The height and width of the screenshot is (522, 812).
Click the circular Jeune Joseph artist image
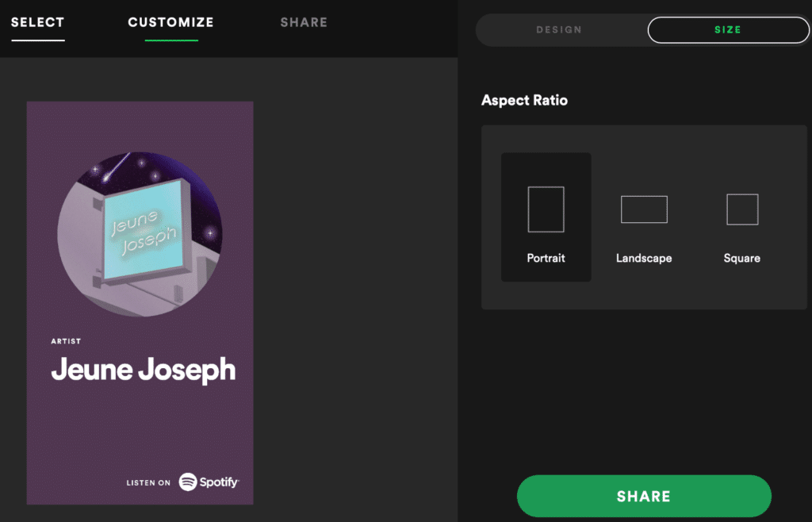coord(140,234)
